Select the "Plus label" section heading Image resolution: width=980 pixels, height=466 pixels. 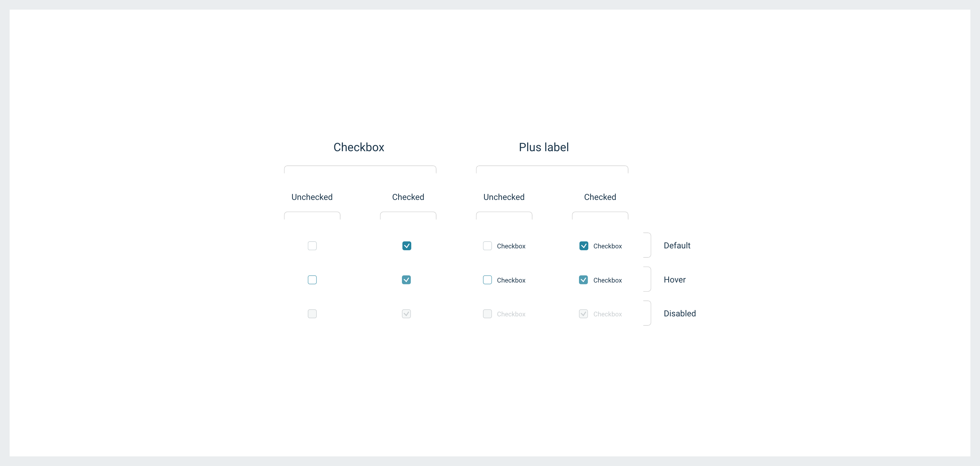pos(544,147)
